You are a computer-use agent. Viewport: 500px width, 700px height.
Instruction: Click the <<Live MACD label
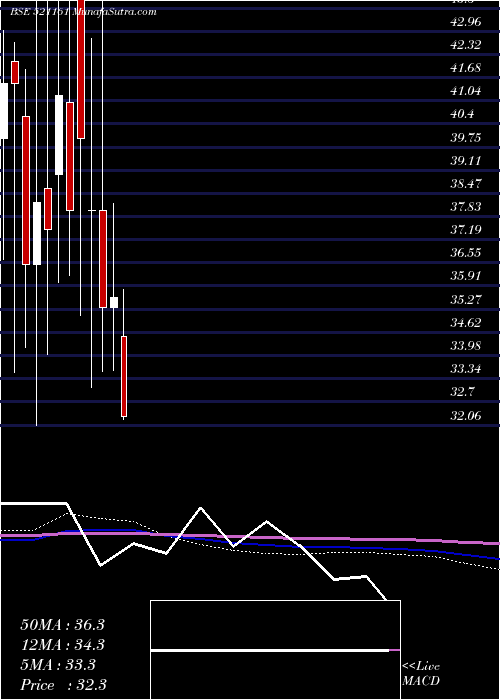[x=421, y=674]
